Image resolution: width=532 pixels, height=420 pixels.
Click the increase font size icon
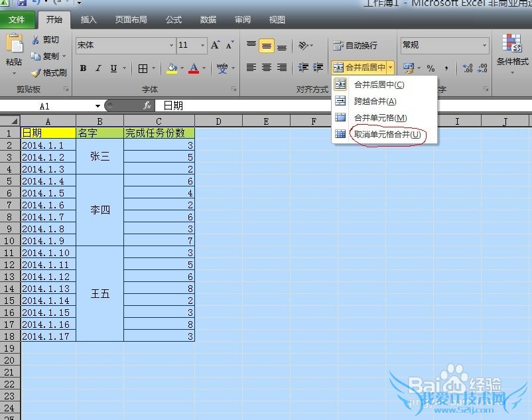(215, 45)
